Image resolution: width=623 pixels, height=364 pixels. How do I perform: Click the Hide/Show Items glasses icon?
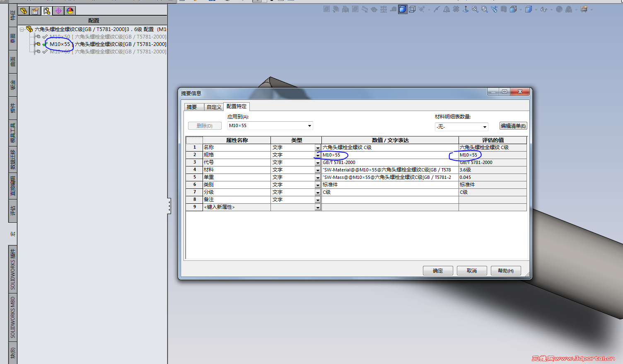point(544,9)
